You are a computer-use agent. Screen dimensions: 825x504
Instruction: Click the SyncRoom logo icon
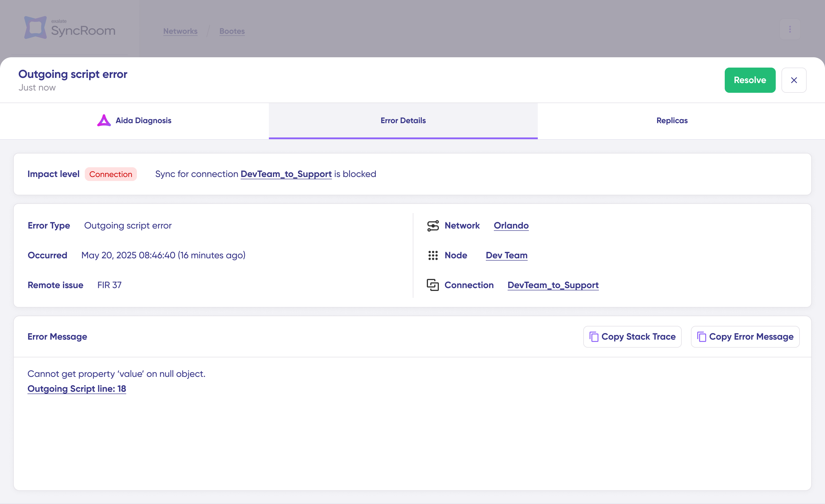pyautogui.click(x=35, y=28)
